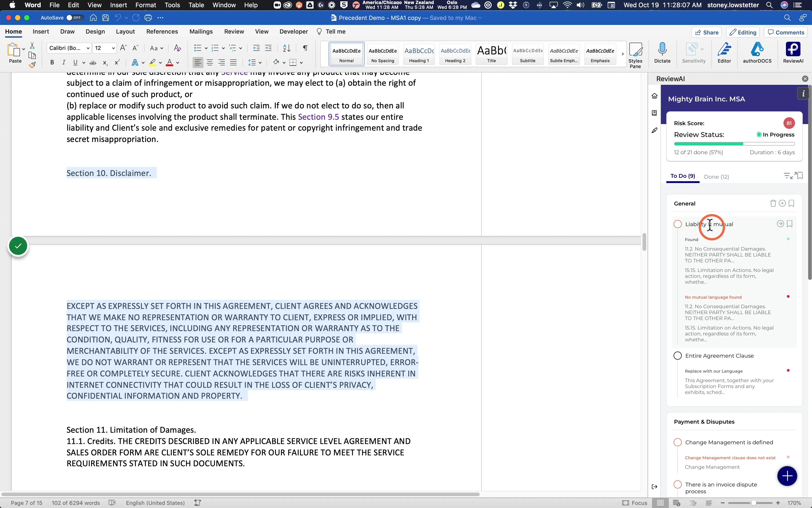The height and width of the screenshot is (508, 812).
Task: Follow the Section 9.5 link in the document
Action: pyautogui.click(x=318, y=117)
